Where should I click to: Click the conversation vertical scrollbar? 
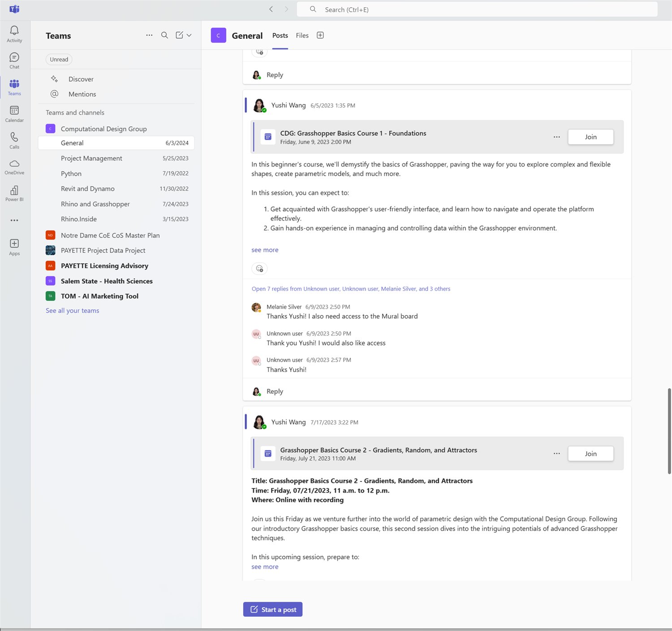coord(669,431)
